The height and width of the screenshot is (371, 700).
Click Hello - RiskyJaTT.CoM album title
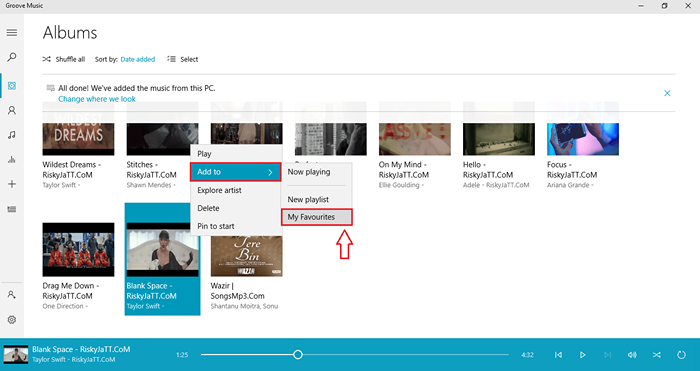click(488, 170)
